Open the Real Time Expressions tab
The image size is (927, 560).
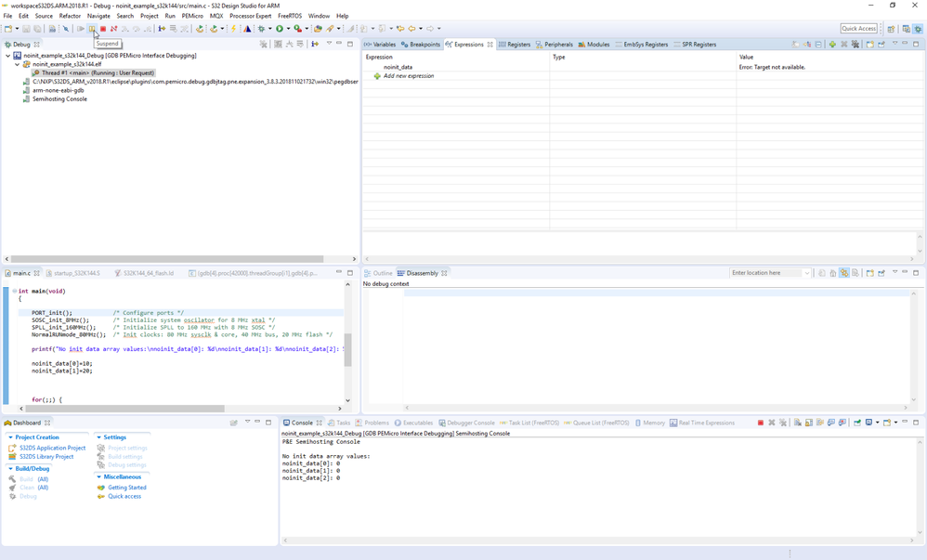[x=702, y=423]
